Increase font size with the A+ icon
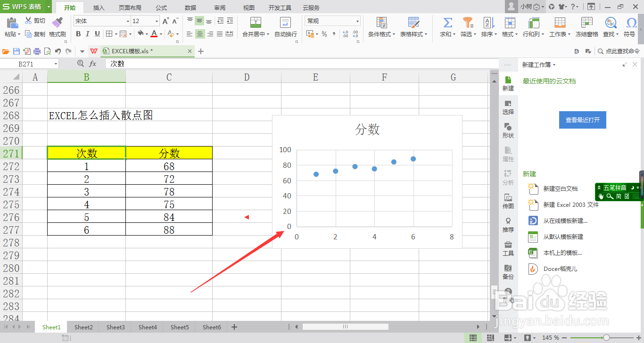The height and width of the screenshot is (343, 644). pyautogui.click(x=165, y=21)
